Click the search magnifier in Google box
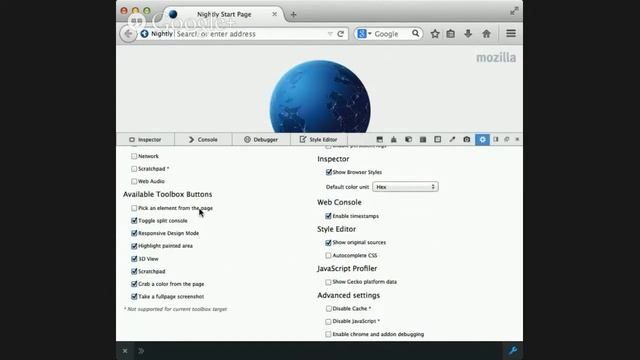The height and width of the screenshot is (360, 640). 416,33
